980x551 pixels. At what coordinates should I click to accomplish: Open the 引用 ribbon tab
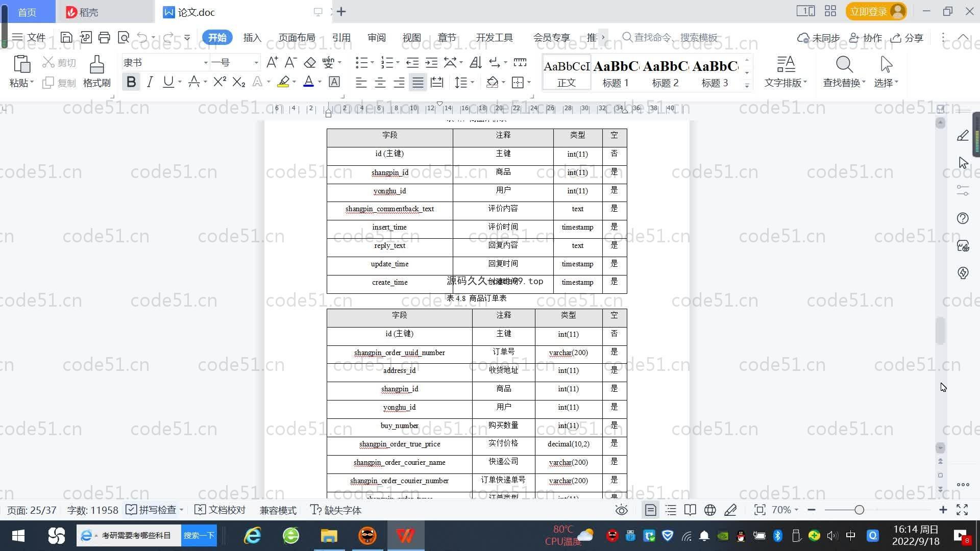(x=341, y=38)
